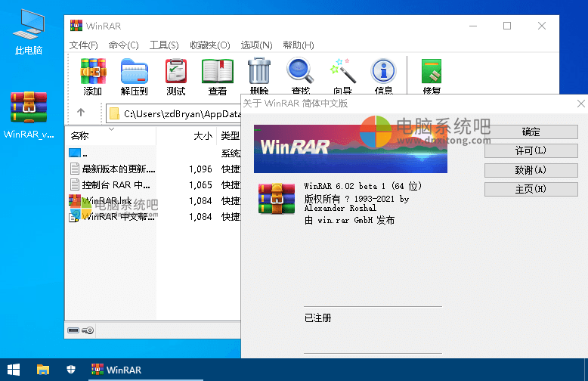This screenshot has height=381, width=588.
Task: Select the file WinRAR 中文帮...
Action: tap(154, 216)
